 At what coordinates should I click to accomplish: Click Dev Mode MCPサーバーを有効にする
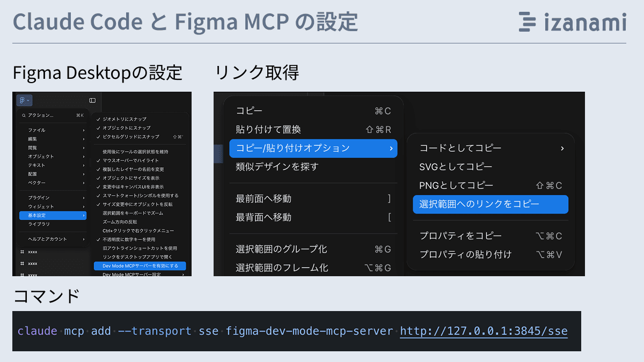[x=141, y=264]
